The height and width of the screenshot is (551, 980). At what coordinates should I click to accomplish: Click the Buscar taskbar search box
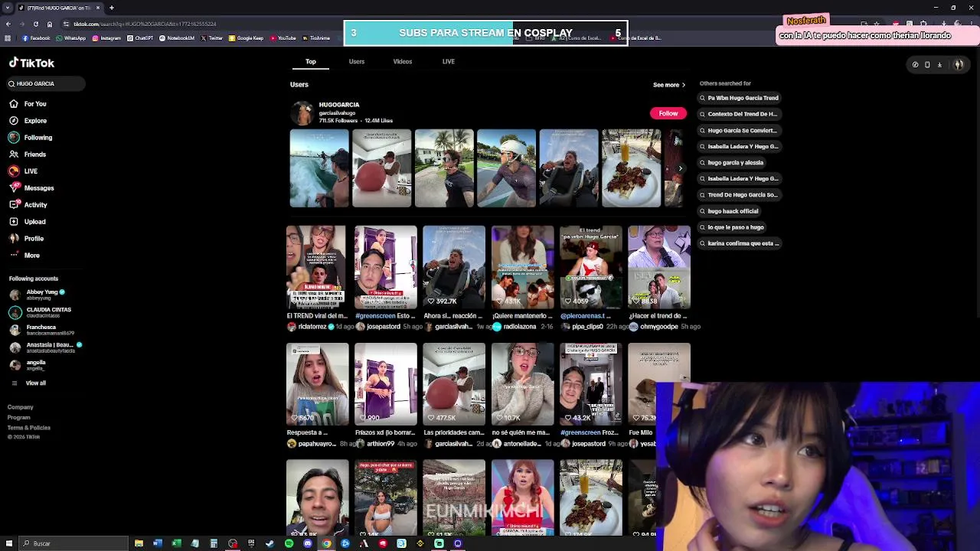click(73, 543)
